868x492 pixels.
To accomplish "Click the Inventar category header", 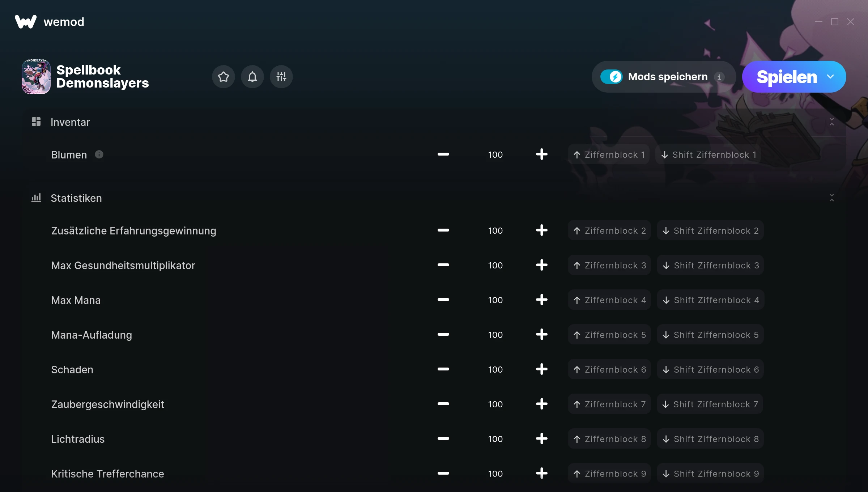I will point(70,122).
